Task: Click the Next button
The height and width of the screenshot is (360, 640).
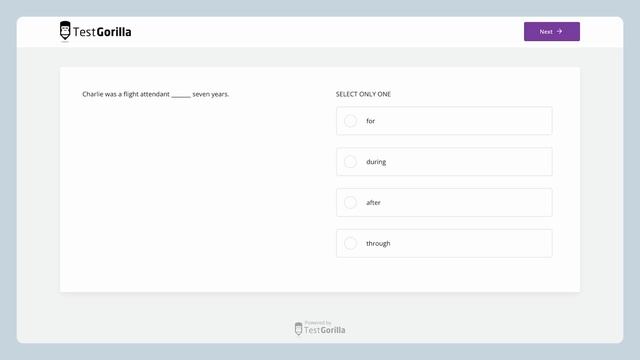Action: click(x=551, y=31)
